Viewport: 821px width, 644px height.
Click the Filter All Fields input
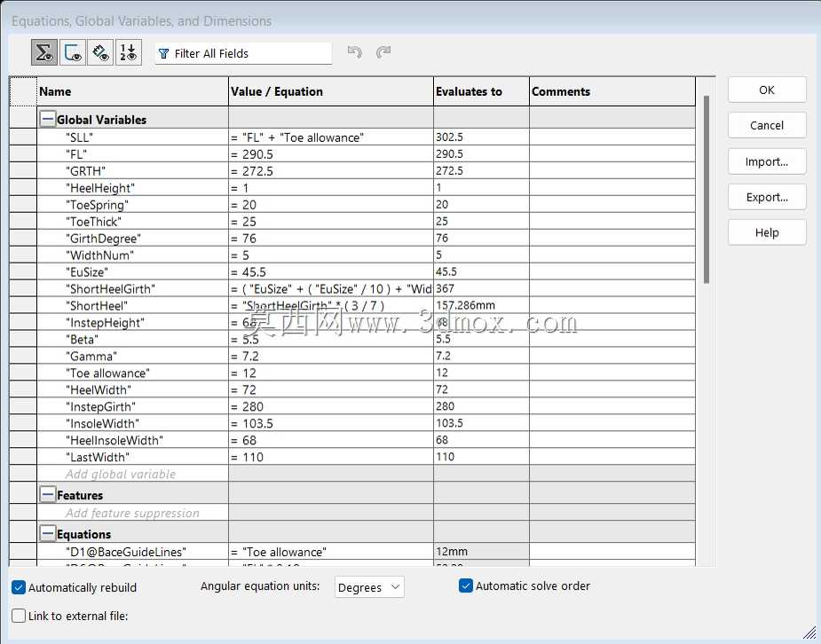[x=243, y=53]
